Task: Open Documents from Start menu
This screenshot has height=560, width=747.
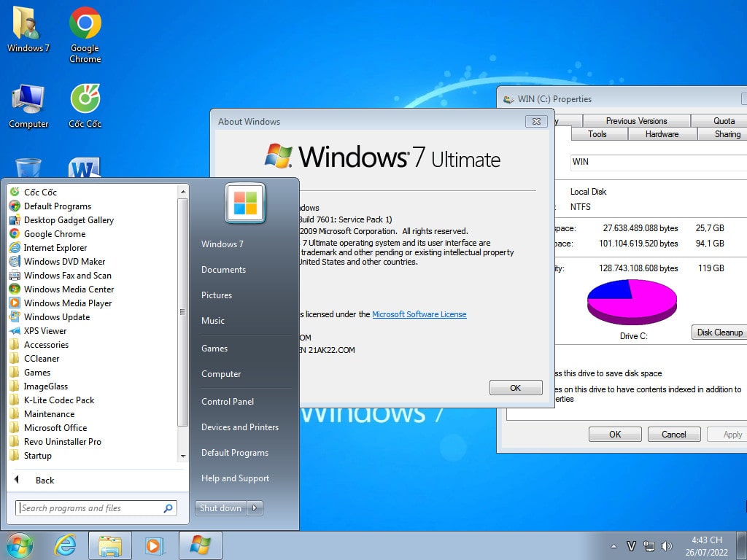Action: point(223,270)
